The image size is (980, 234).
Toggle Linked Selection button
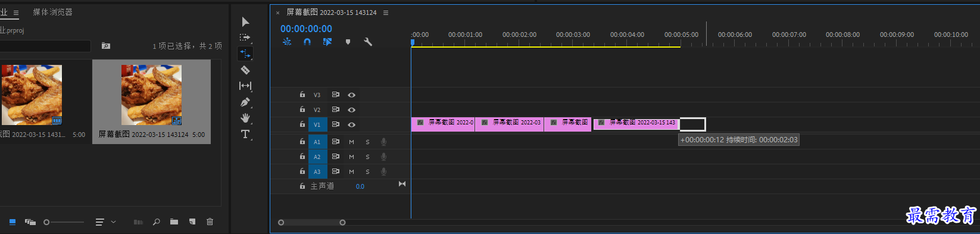tap(327, 42)
